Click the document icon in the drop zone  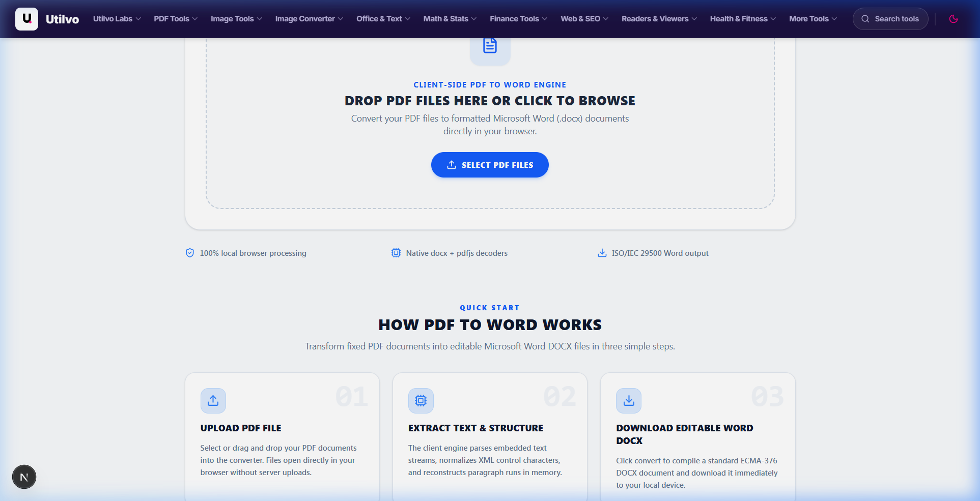point(490,46)
